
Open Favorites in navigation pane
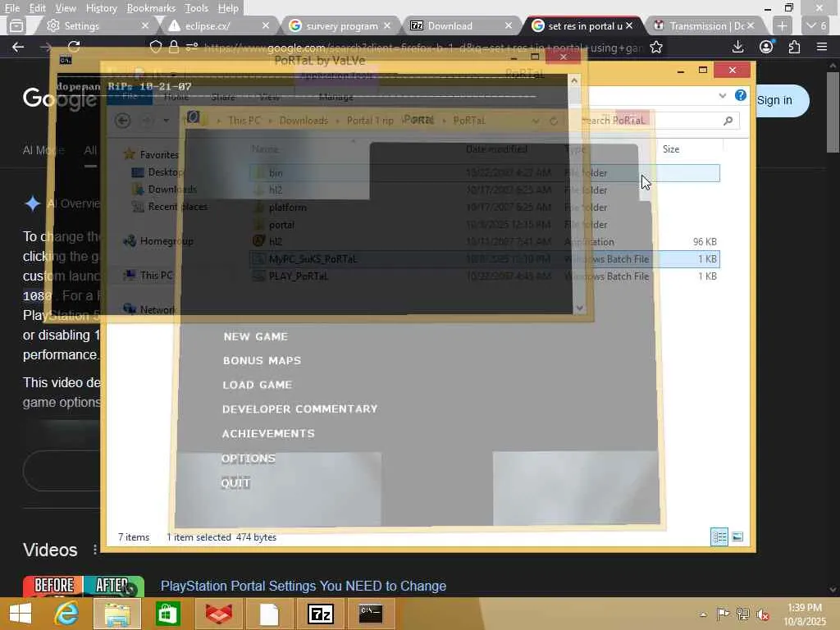[x=158, y=155]
